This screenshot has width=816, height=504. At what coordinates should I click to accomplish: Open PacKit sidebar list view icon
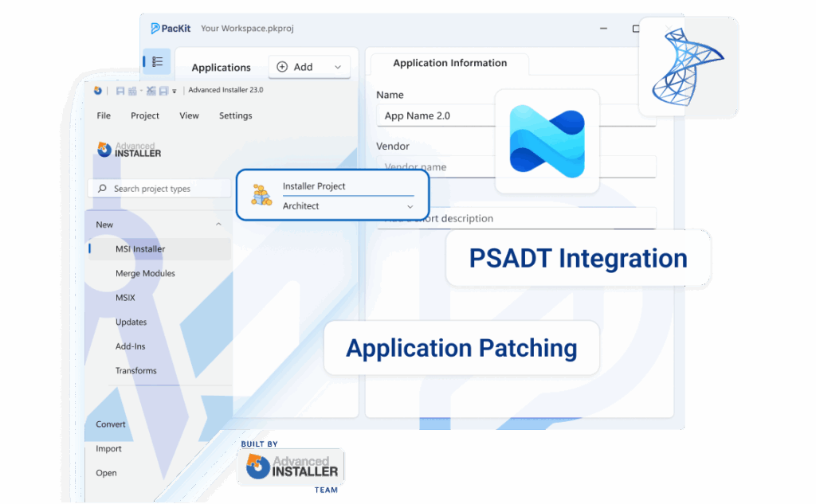[x=157, y=62]
